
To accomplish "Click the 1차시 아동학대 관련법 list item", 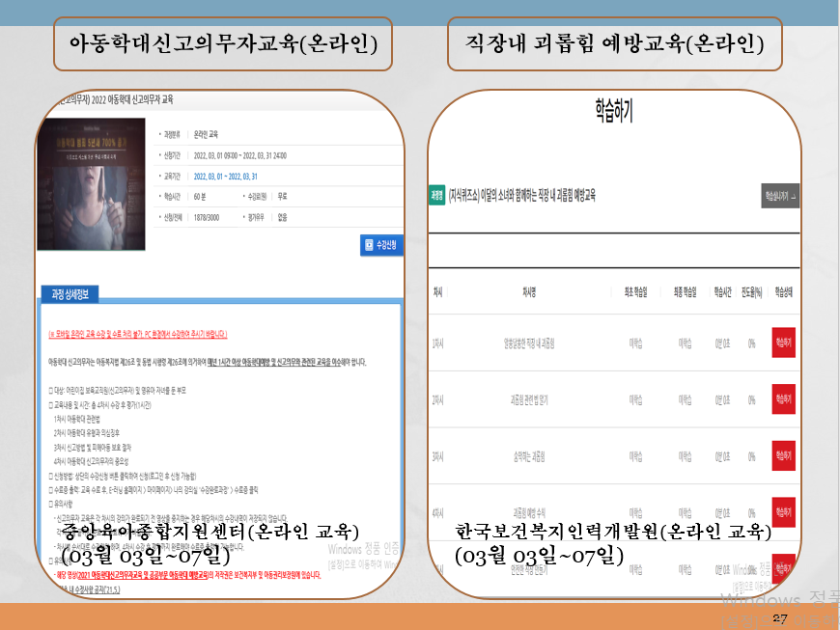I will tap(76, 419).
